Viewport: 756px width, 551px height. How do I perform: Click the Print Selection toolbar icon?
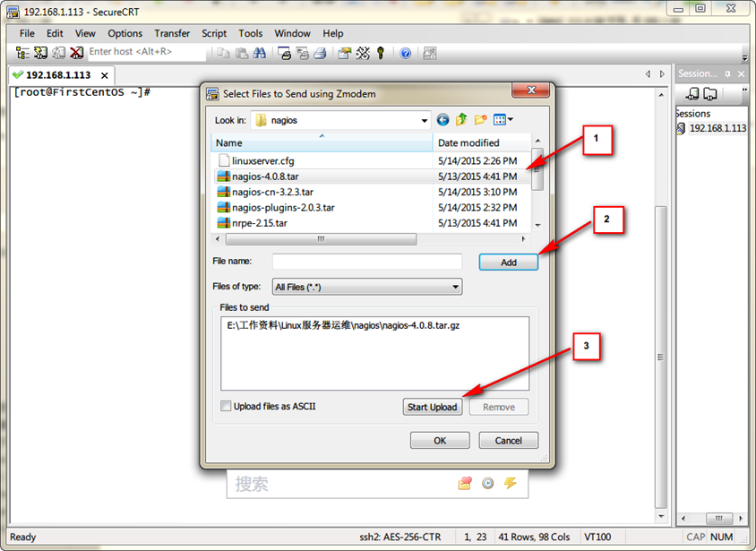click(x=302, y=53)
